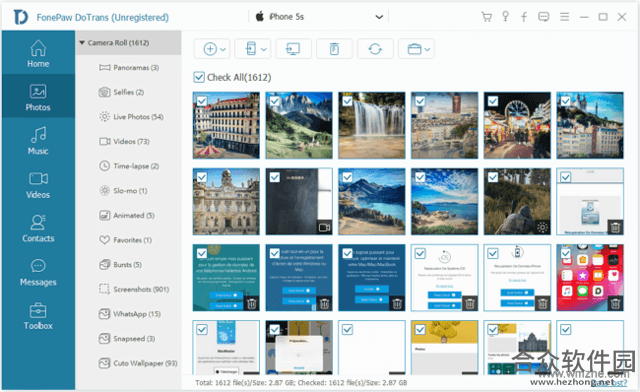Click the Refresh toolbar icon

pos(375,49)
